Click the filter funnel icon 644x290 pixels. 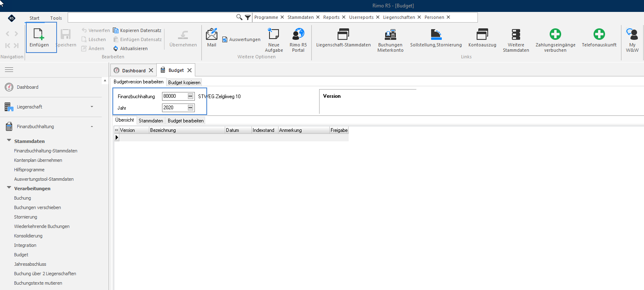pyautogui.click(x=248, y=17)
